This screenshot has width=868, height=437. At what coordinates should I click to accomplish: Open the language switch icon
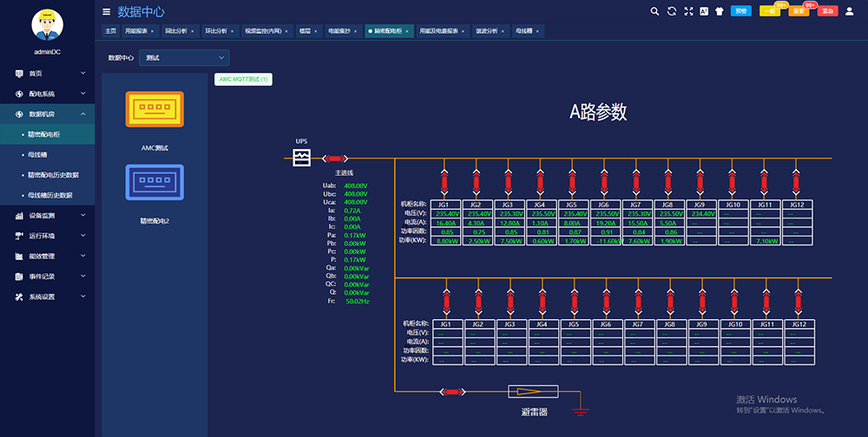pos(704,11)
